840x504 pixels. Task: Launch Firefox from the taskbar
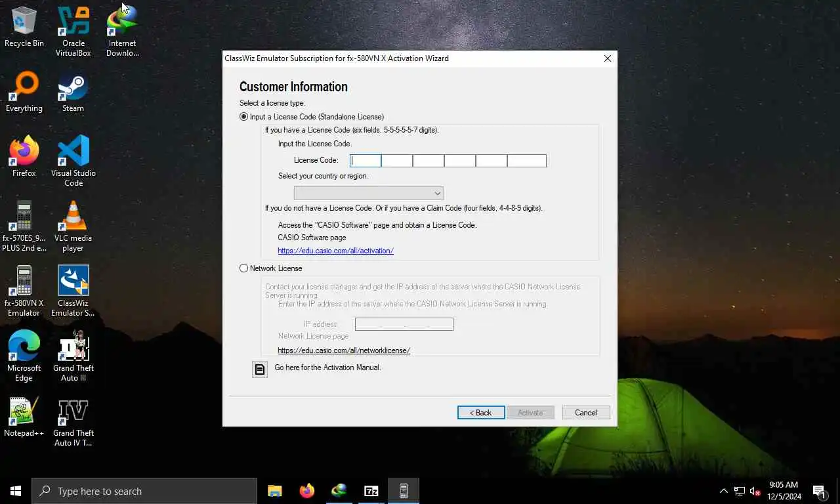coord(306,491)
